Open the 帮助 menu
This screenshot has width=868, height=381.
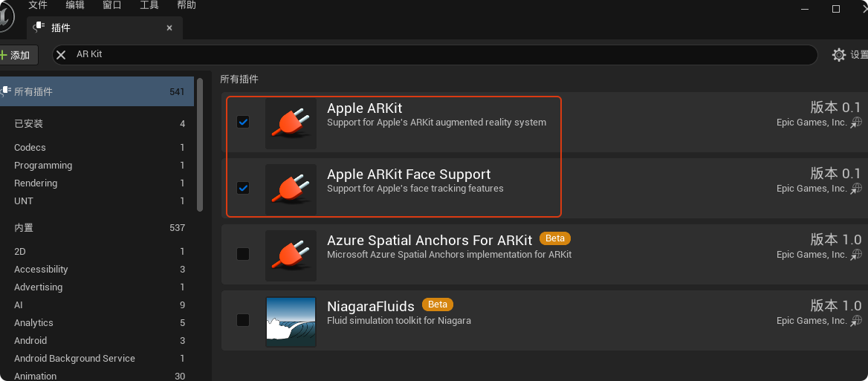(x=187, y=5)
